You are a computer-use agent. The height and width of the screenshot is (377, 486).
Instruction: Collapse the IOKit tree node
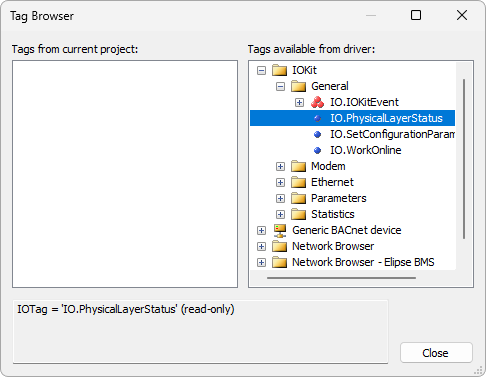pos(262,70)
